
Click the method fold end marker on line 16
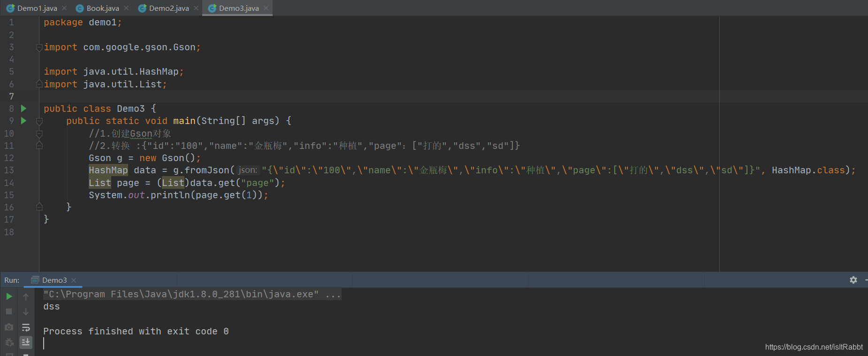[x=39, y=207]
